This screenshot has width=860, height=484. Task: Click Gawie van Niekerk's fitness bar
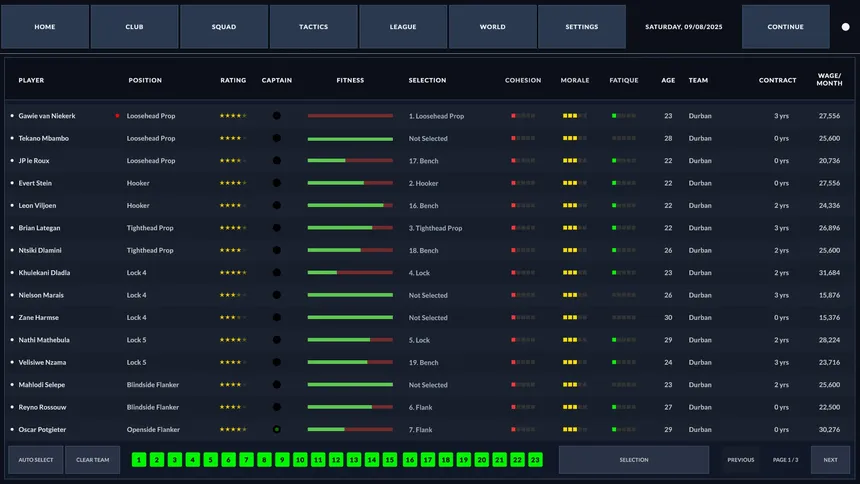point(350,116)
